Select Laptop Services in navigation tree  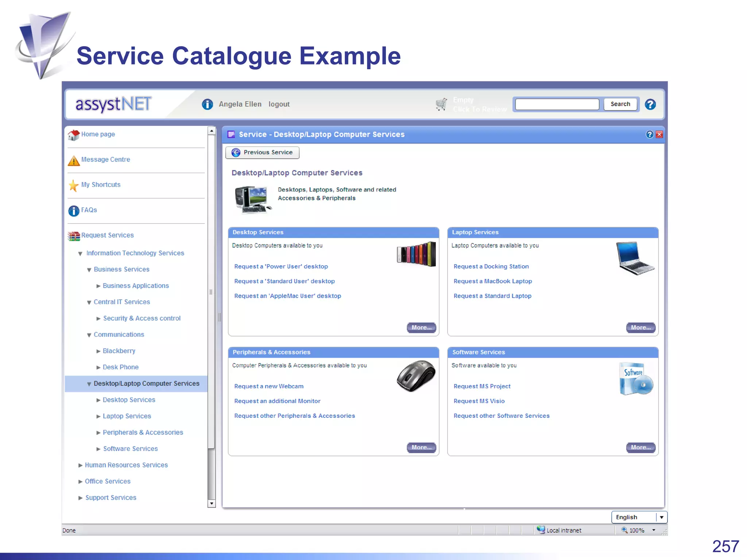pyautogui.click(x=127, y=416)
